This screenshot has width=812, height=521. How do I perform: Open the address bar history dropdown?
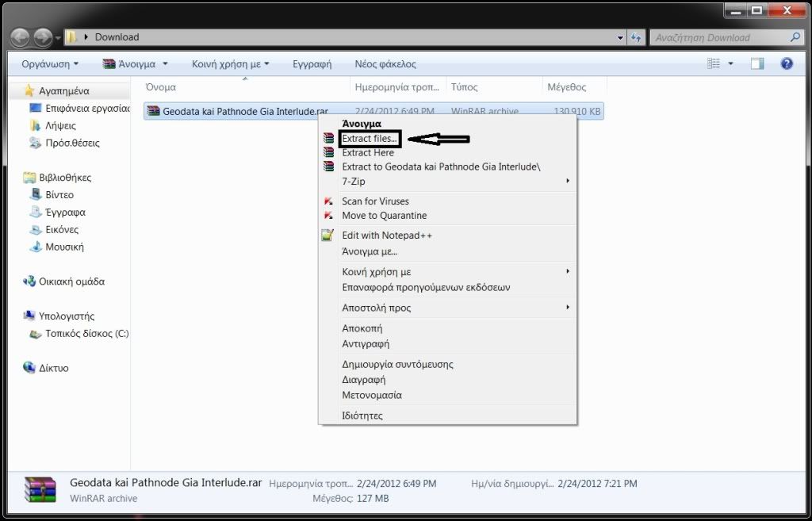click(x=621, y=37)
